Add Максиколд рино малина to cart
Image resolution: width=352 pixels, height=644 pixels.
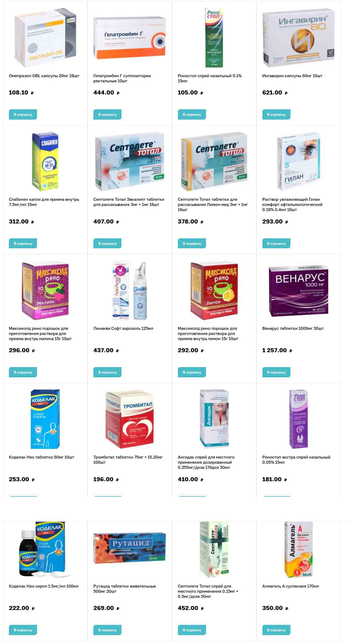23,372
